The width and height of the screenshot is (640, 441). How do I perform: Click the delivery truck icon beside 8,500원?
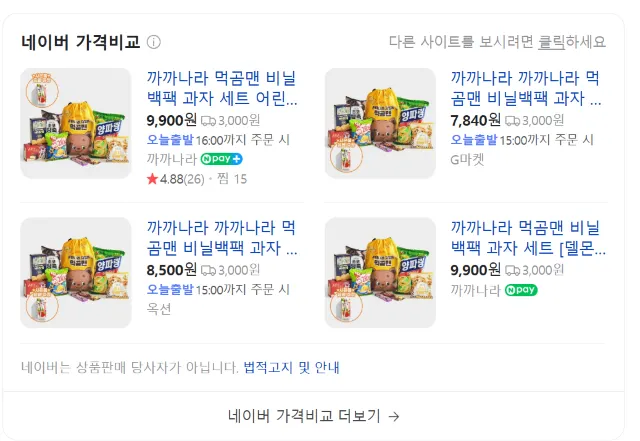click(208, 270)
